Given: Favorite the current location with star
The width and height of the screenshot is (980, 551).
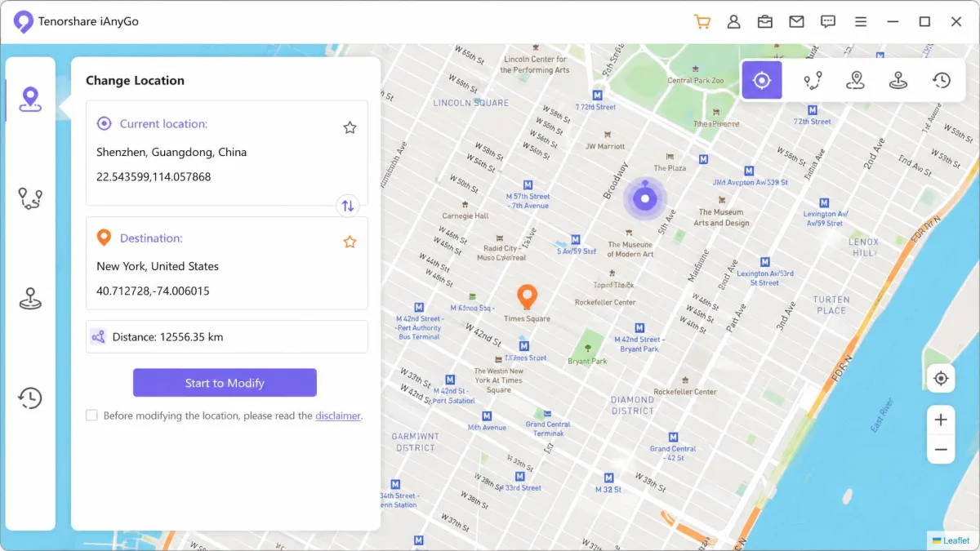Looking at the screenshot, I should [x=350, y=127].
